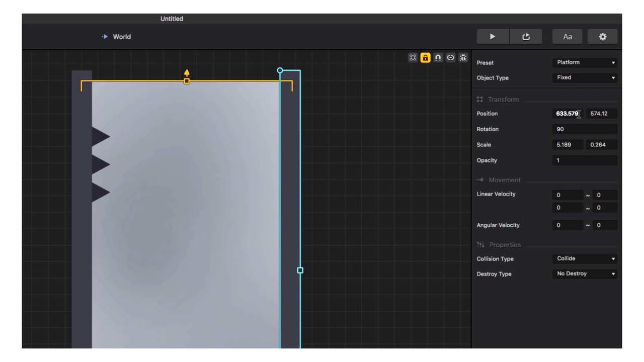Image resolution: width=644 pixels, height=362 pixels.
Task: Open the Preset dropdown showing Platform
Action: coord(585,63)
